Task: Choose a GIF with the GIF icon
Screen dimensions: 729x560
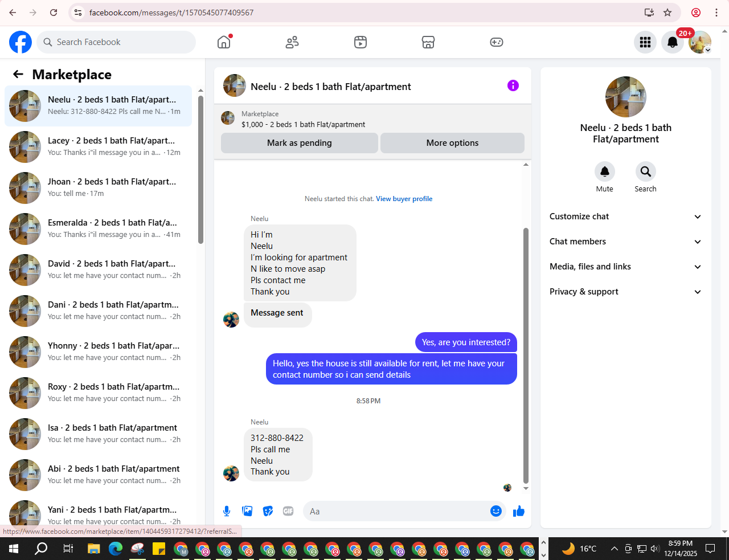Action: click(288, 511)
